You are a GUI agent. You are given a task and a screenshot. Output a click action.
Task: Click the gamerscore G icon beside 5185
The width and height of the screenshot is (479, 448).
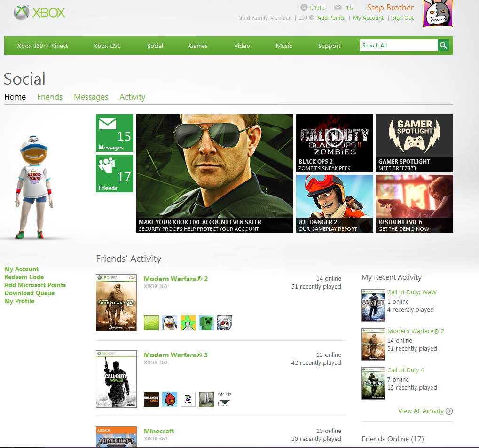[x=304, y=8]
